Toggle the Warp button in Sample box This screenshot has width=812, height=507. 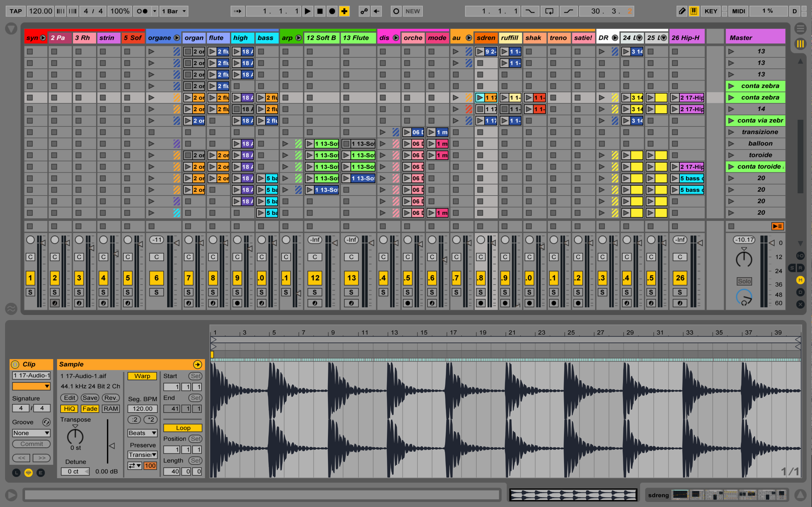[142, 376]
